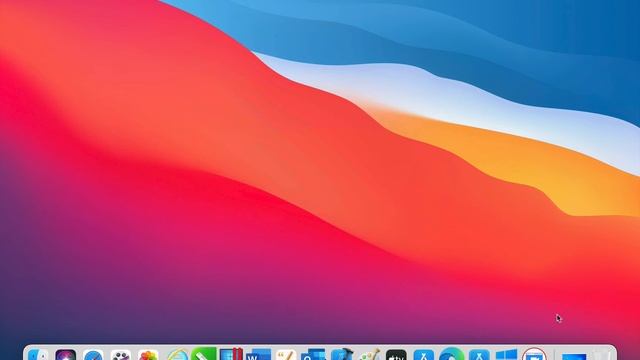
Task: Open Microsoft Outlook in the Dock
Action: pos(313,354)
